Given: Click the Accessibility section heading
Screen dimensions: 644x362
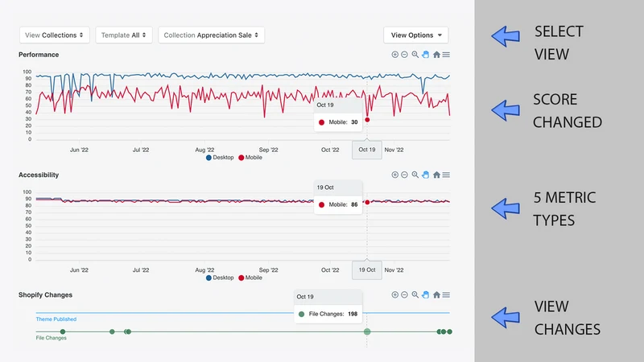Looking at the screenshot, I should (x=39, y=175).
